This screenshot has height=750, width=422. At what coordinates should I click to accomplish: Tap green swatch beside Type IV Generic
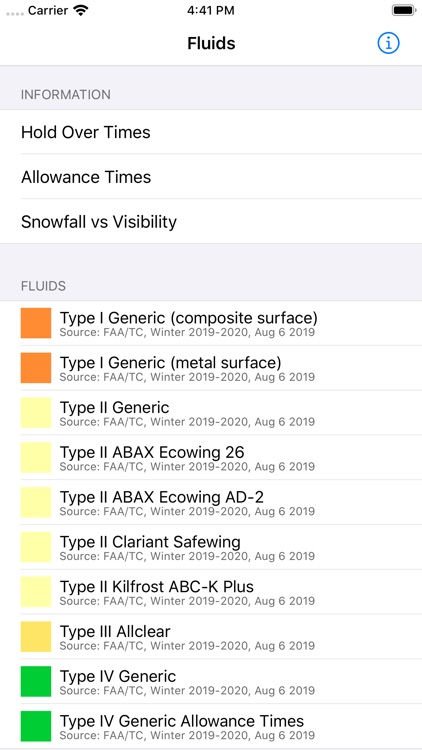(36, 682)
